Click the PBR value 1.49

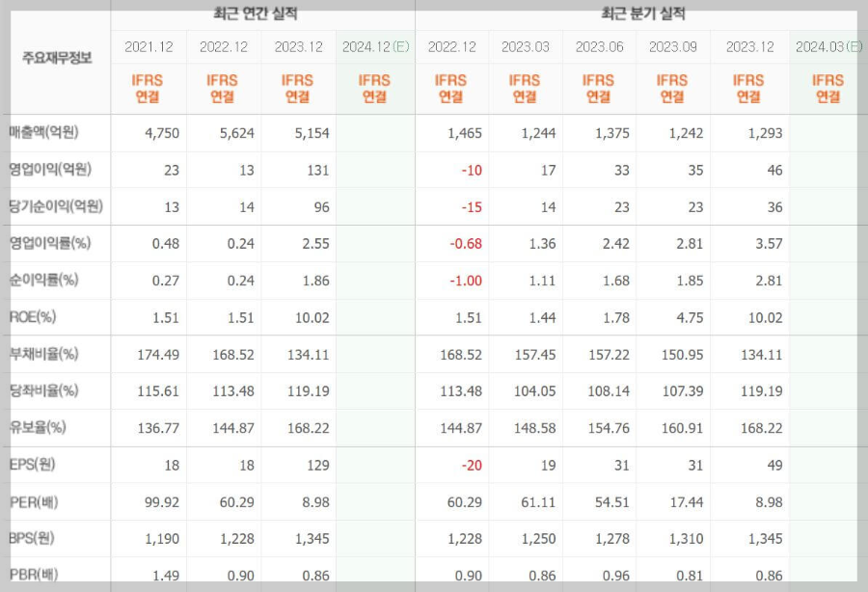click(166, 576)
